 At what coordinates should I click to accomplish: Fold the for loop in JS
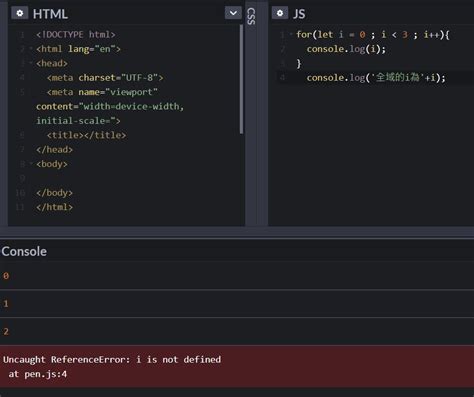click(291, 34)
